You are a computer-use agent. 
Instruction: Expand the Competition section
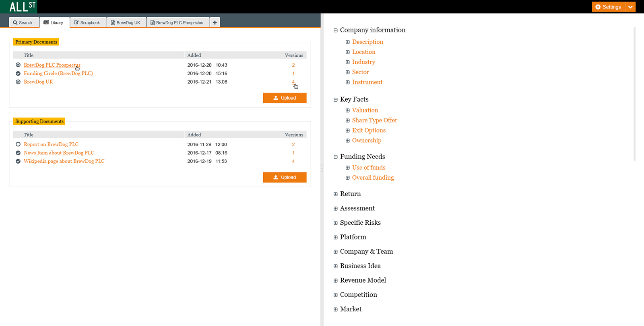point(336,295)
